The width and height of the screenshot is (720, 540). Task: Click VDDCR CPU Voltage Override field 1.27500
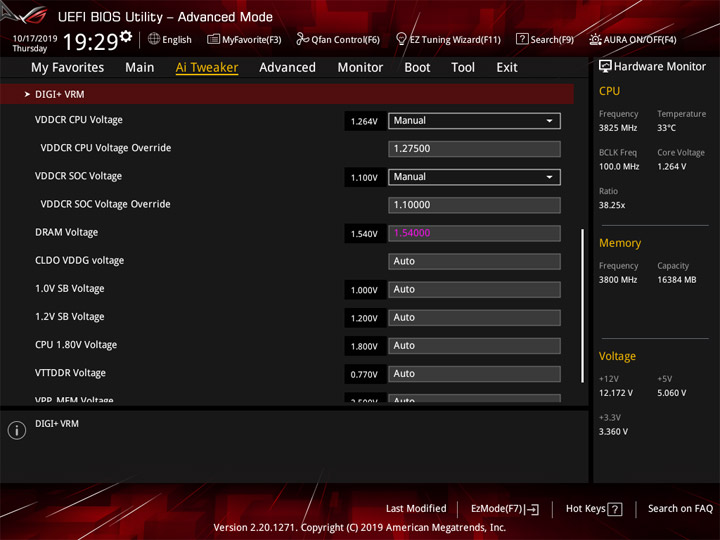point(474,149)
